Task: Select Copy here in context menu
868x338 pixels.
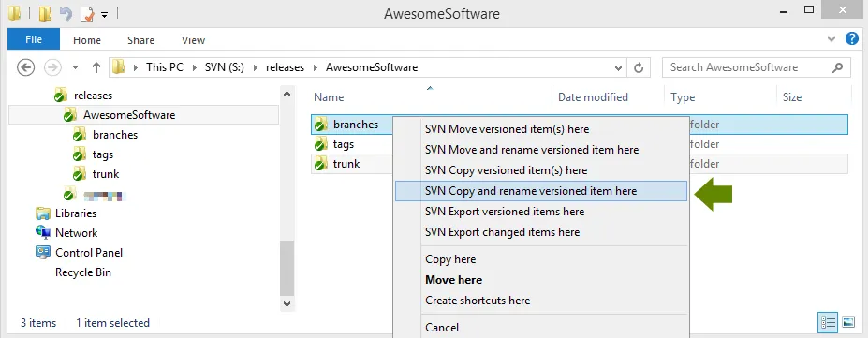Action: pyautogui.click(x=450, y=259)
